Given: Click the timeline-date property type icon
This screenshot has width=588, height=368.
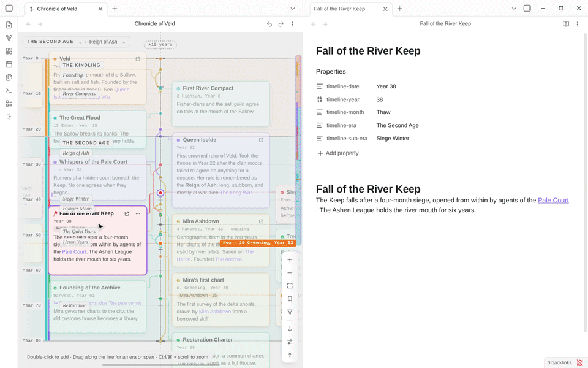Looking at the screenshot, I should tap(320, 86).
